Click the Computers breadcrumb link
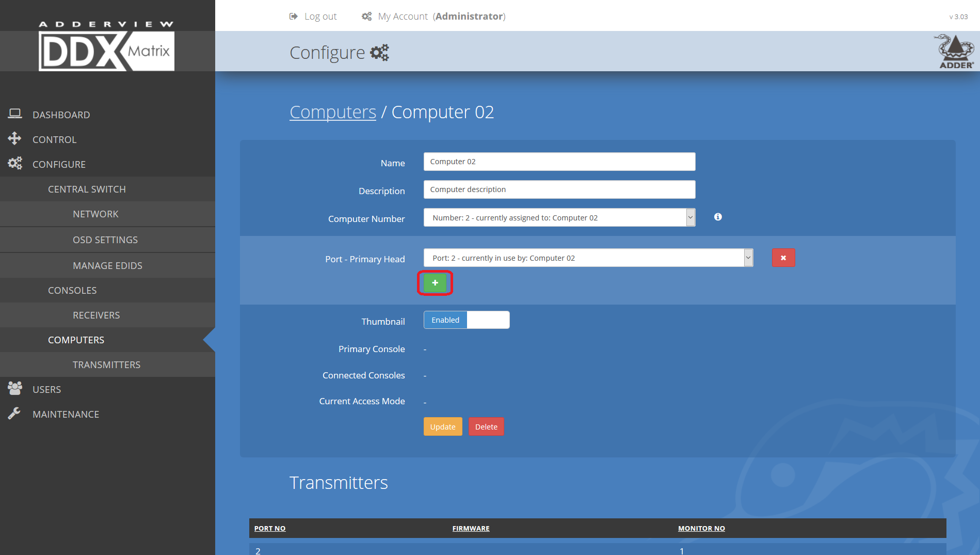 [x=333, y=112]
